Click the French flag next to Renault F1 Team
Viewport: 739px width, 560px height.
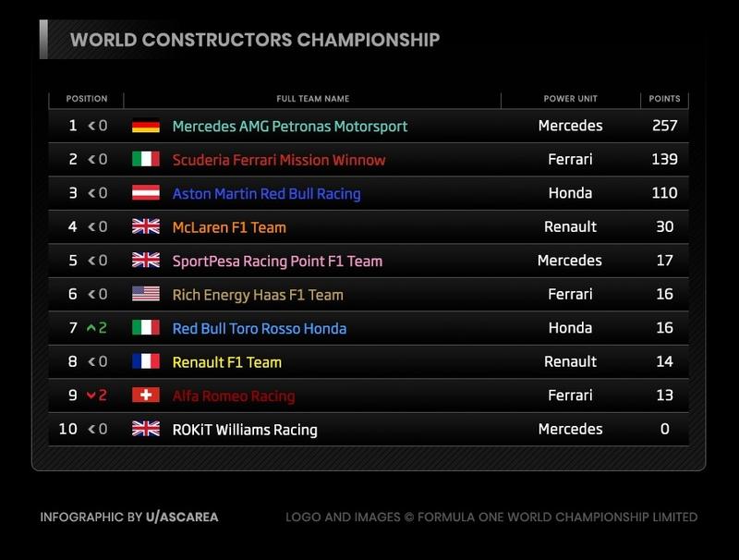[145, 362]
